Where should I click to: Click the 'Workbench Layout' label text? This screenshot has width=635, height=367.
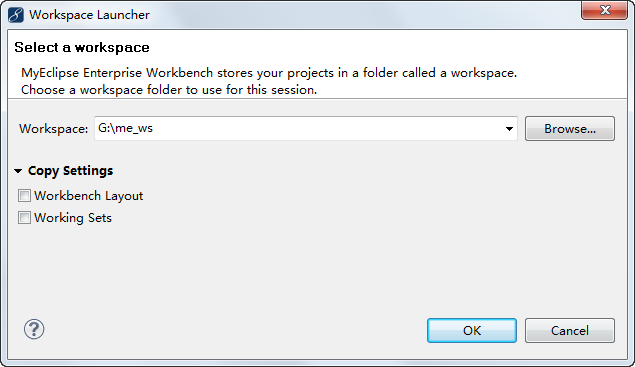(x=89, y=196)
